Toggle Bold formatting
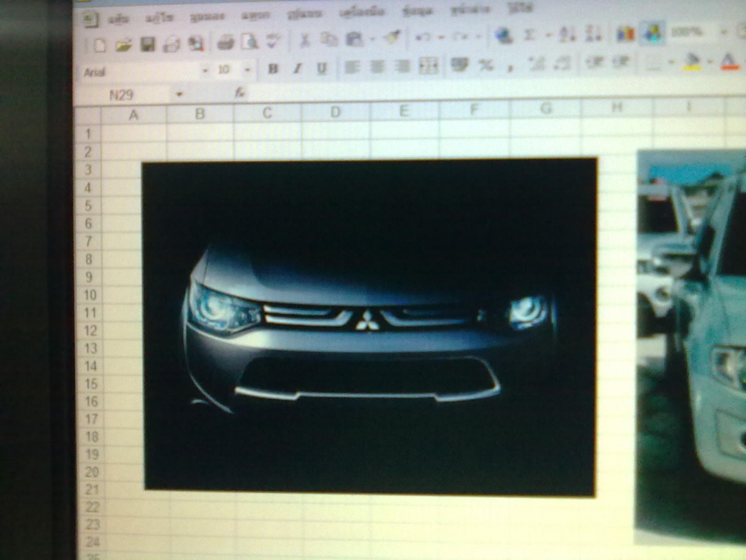746x560 pixels. pyautogui.click(x=272, y=68)
